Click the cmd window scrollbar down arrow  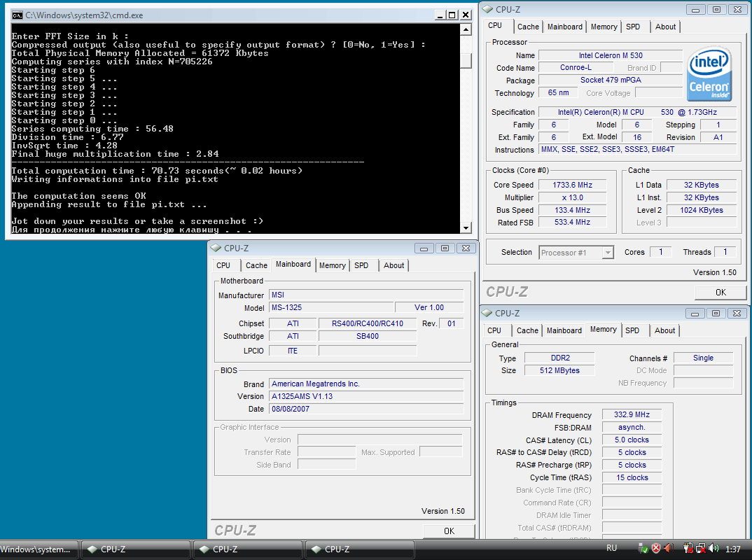(466, 228)
